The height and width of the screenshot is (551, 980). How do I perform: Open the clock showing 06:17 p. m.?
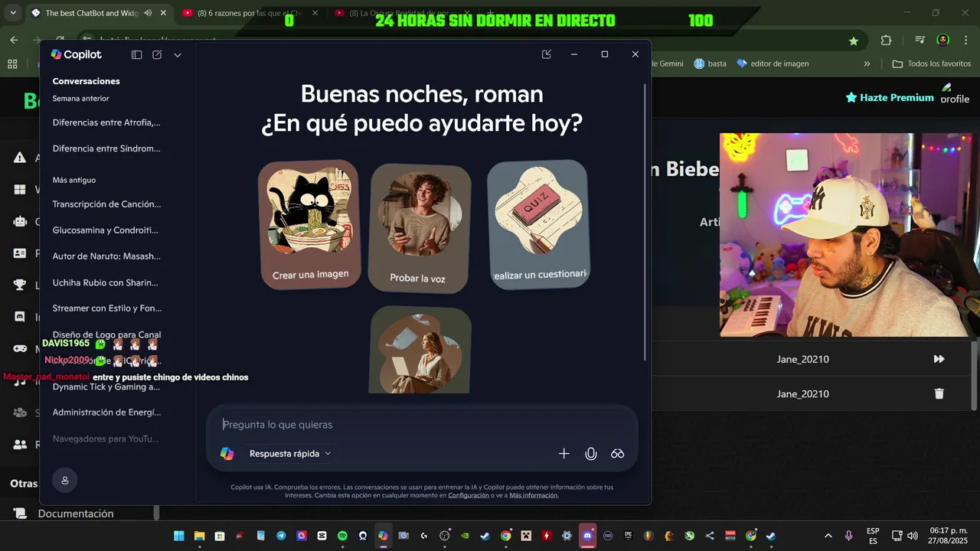pos(949,536)
